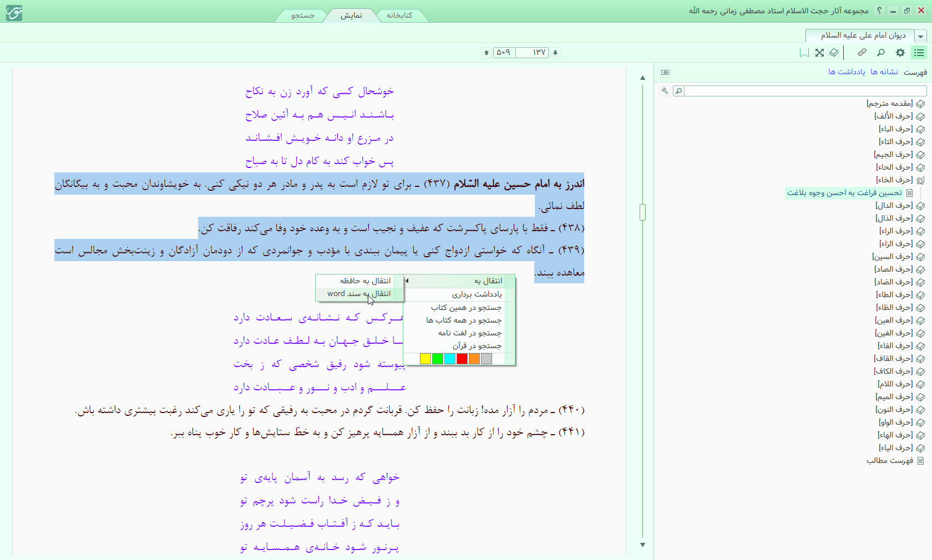The width and height of the screenshot is (932, 560).
Task: Click the panel transfer icon left of tabs
Action: click(x=665, y=72)
